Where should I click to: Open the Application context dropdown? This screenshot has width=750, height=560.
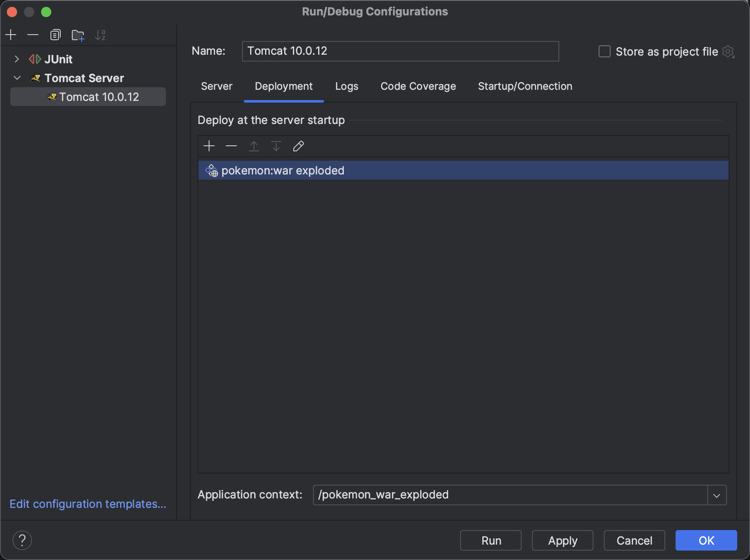coord(717,495)
